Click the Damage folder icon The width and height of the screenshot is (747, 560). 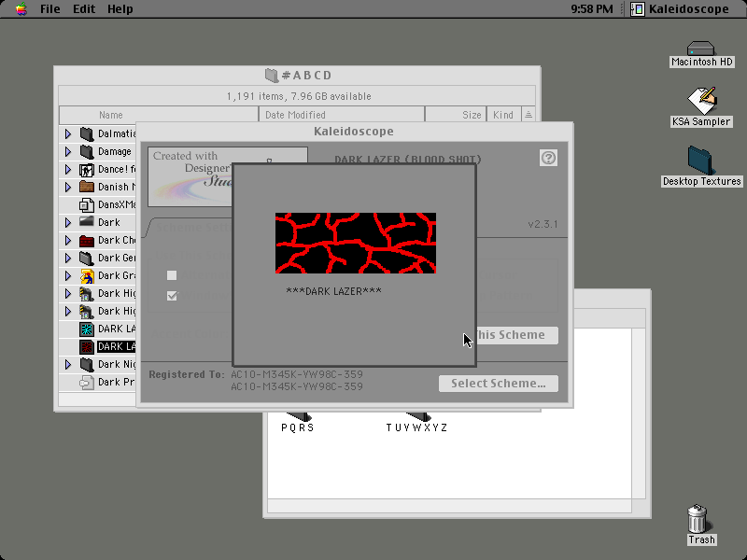pos(86,151)
